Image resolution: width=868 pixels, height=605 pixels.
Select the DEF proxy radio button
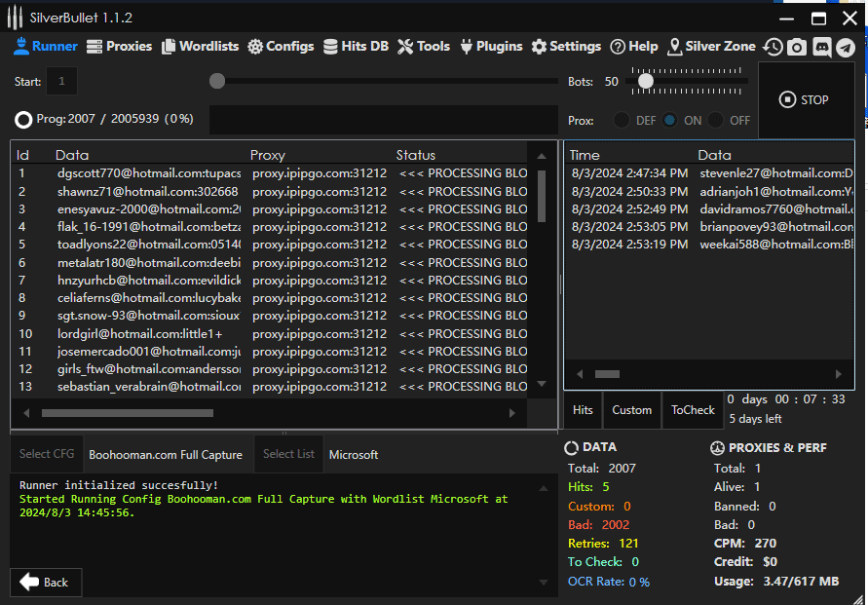[622, 121]
